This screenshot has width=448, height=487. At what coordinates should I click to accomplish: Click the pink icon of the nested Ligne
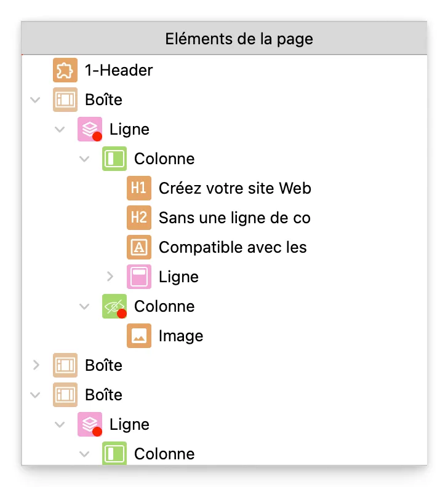138,277
